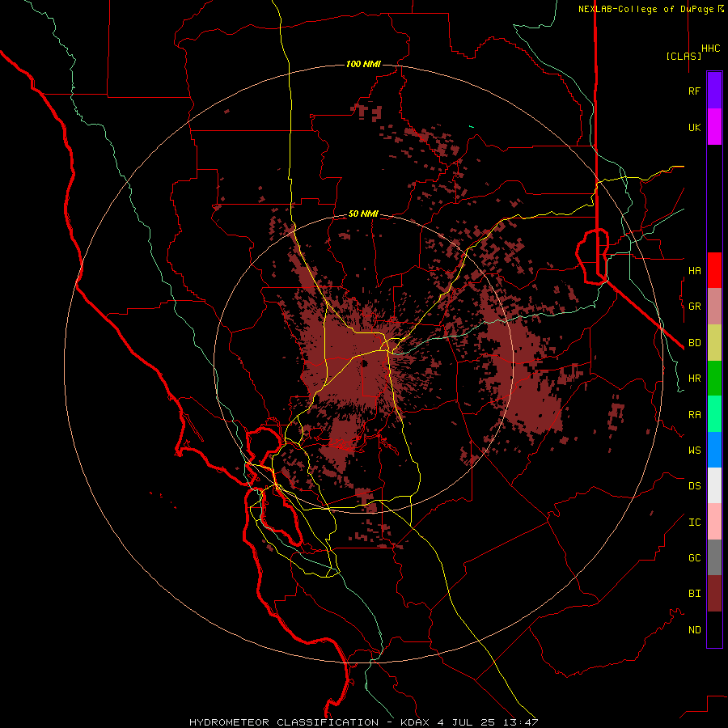
Task: Click the GC gray legend color swatch
Action: pos(714,557)
